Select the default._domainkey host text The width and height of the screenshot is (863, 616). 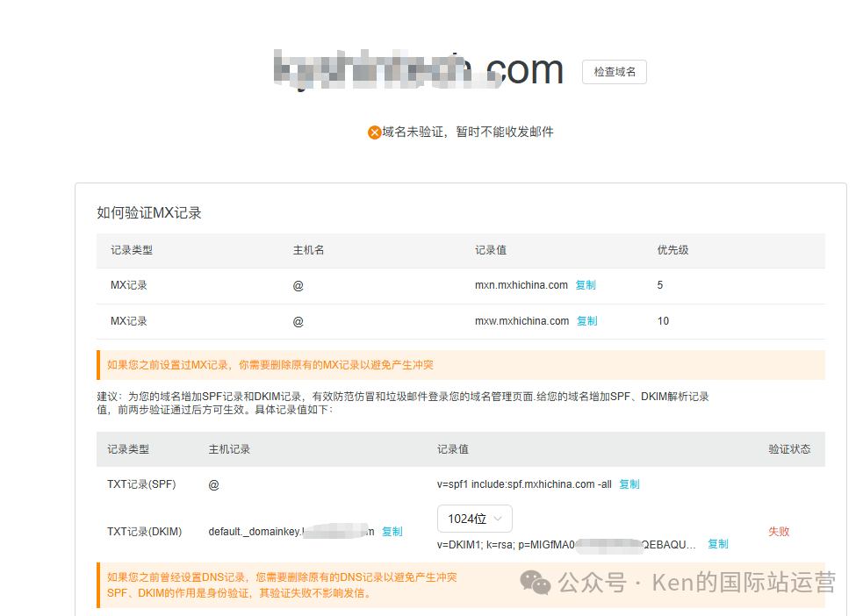[291, 531]
